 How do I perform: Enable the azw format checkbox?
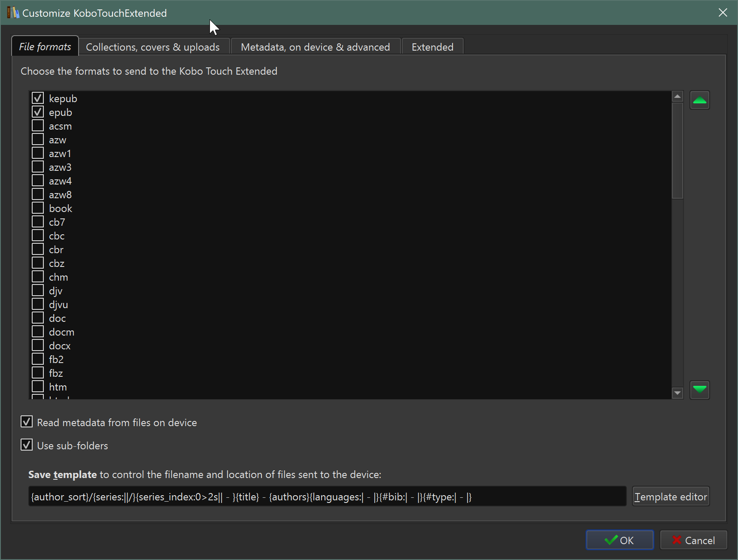click(x=38, y=139)
